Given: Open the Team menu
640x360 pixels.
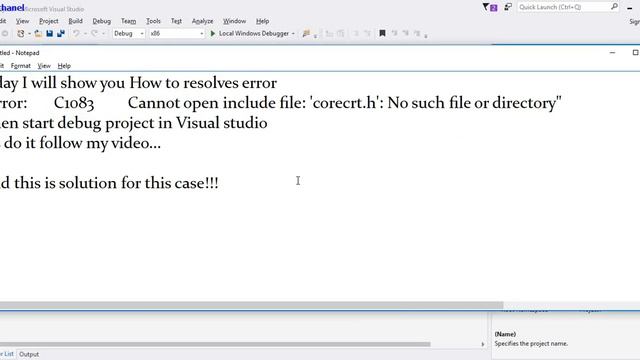Looking at the screenshot, I should [x=128, y=21].
